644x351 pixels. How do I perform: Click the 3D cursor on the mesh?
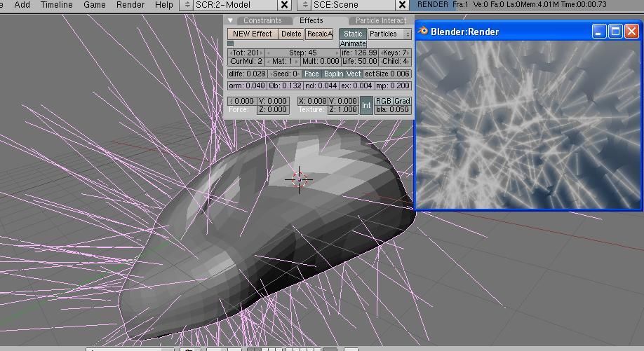click(x=299, y=179)
